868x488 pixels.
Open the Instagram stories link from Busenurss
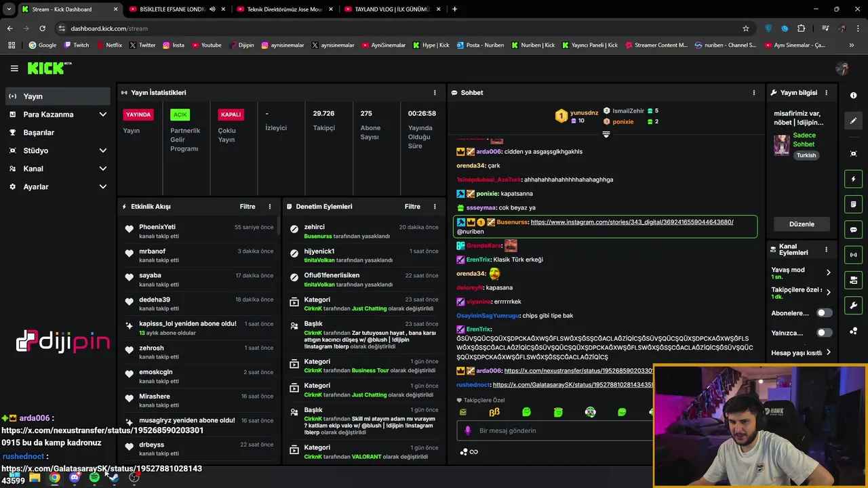[632, 222]
